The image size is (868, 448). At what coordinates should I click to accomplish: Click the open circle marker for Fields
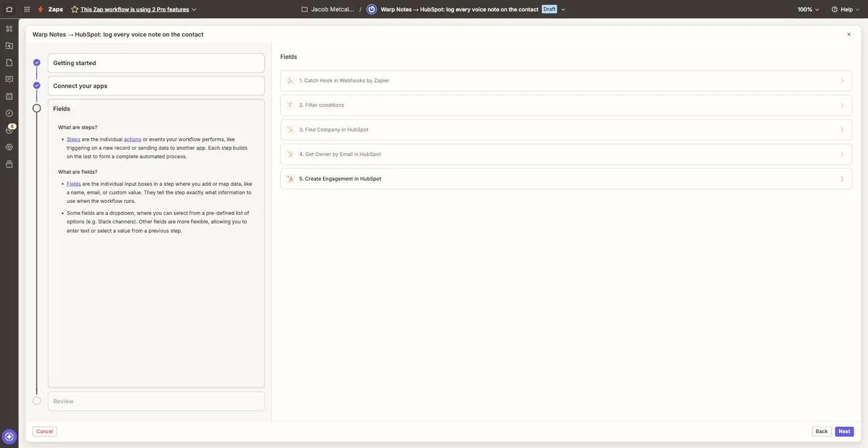(37, 109)
